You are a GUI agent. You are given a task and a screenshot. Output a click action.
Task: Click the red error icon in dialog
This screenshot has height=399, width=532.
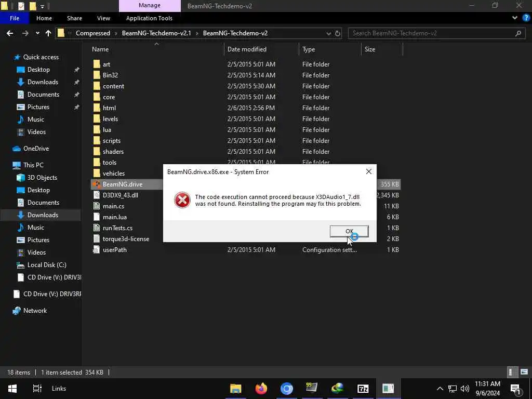point(182,200)
